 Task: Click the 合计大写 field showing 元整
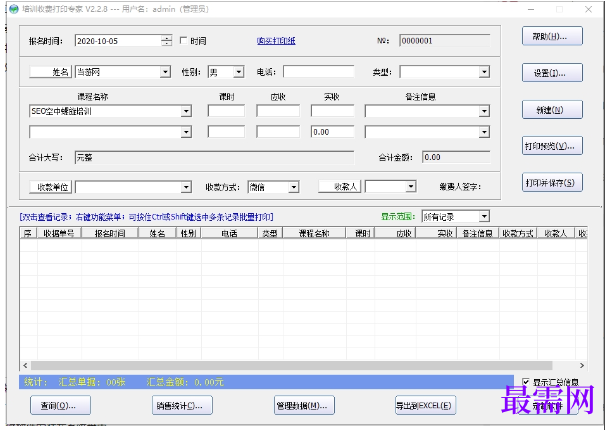(x=214, y=157)
